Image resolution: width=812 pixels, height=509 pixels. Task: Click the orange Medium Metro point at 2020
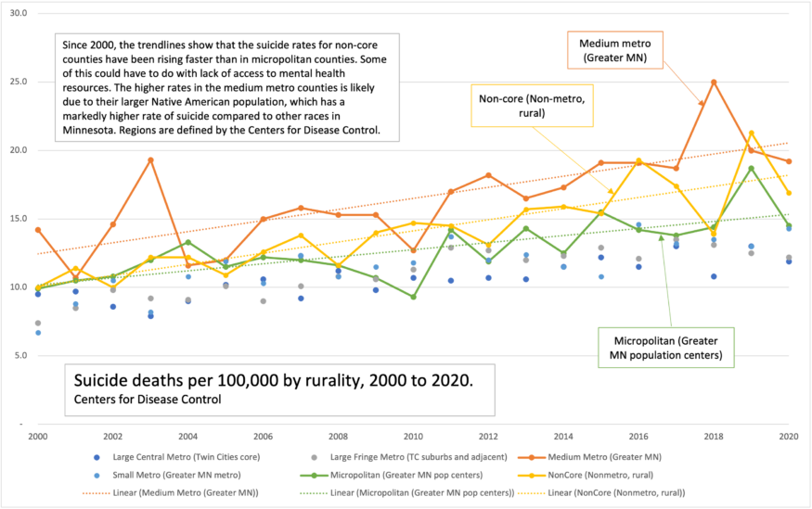789,161
